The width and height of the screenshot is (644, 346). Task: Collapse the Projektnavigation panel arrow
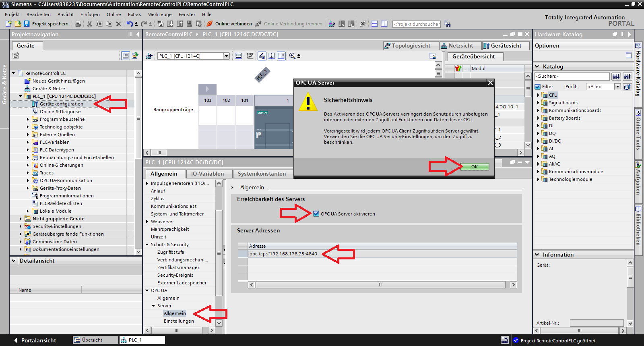point(138,34)
